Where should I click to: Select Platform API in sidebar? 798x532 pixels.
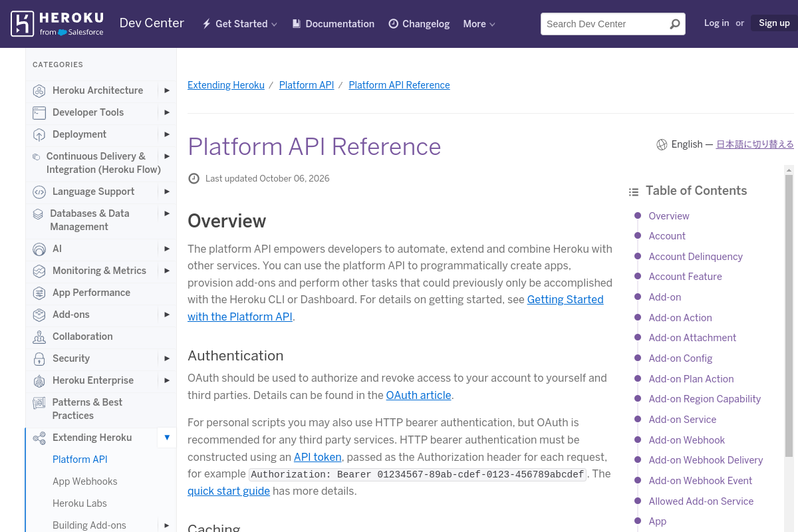[80, 460]
